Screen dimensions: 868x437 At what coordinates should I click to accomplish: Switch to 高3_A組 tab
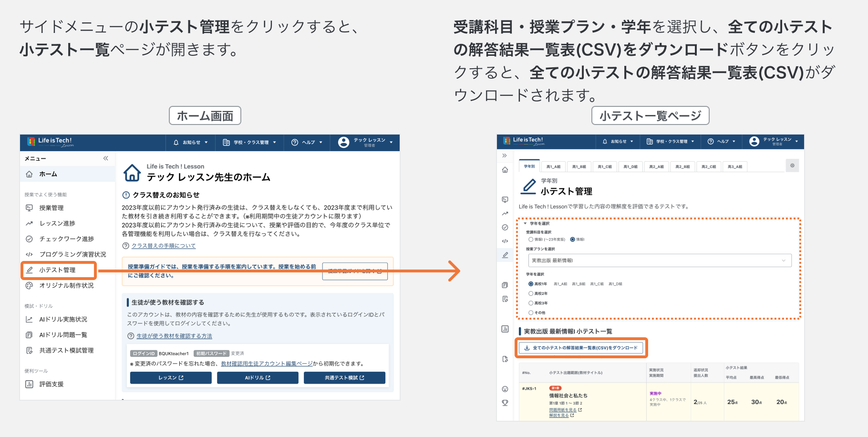tap(735, 166)
